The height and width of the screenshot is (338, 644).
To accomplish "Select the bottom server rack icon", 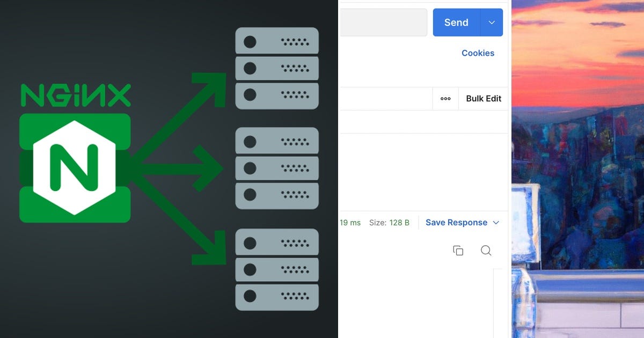I will pos(277,269).
